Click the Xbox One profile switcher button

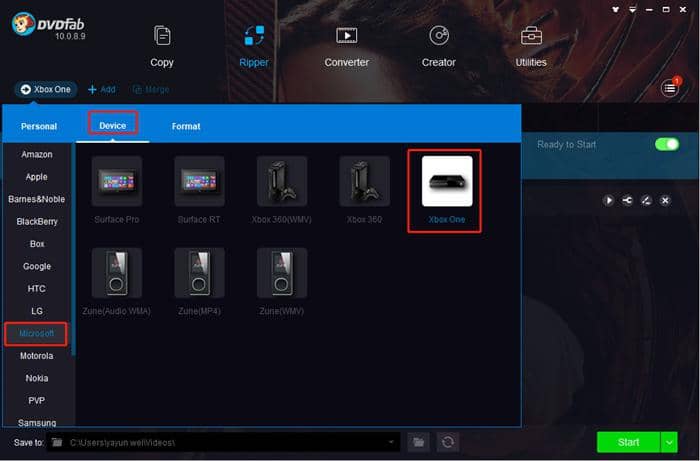46,89
